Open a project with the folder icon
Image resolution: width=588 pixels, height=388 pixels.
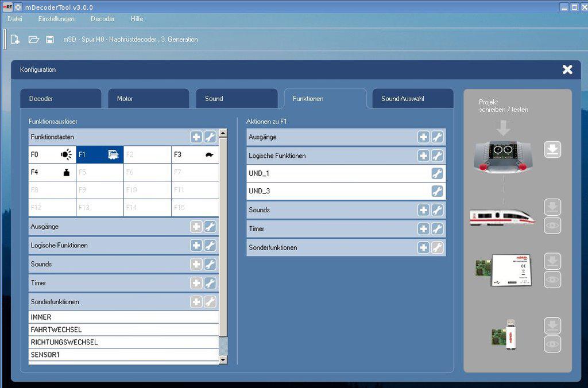(33, 40)
